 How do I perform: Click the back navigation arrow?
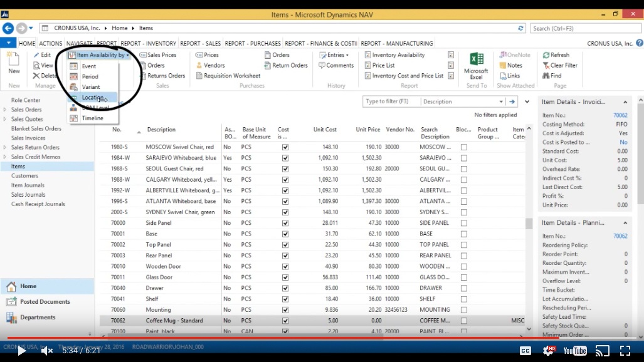(8, 28)
